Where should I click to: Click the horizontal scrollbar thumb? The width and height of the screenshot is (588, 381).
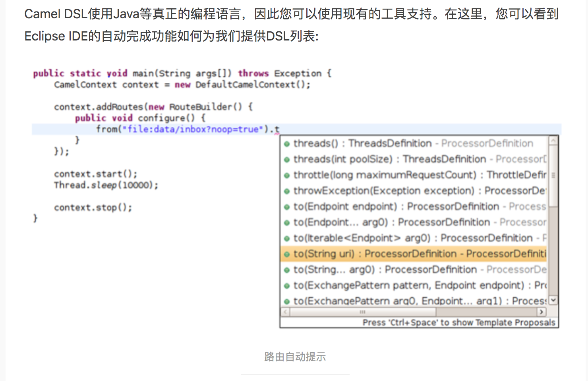(363, 312)
